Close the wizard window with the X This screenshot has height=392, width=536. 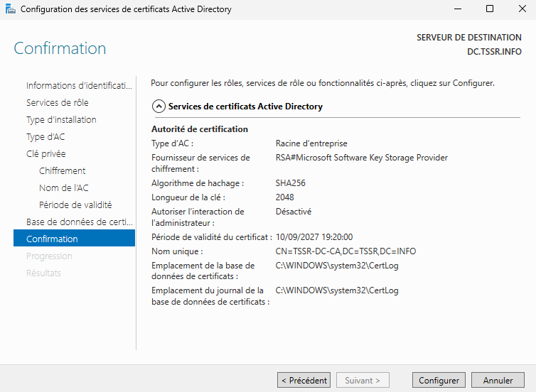click(521, 10)
